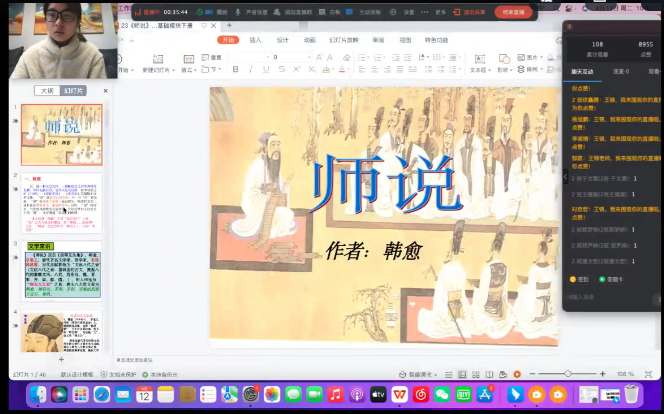The width and height of the screenshot is (664, 414).
Task: Toggle normal view in status bar
Action: [x=462, y=374]
